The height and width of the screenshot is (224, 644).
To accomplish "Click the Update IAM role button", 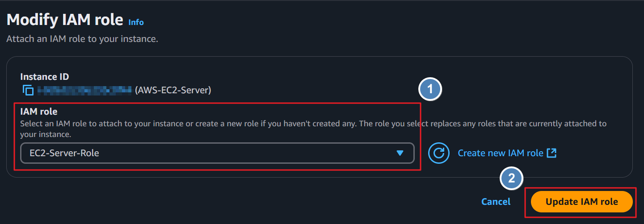I will pyautogui.click(x=581, y=202).
